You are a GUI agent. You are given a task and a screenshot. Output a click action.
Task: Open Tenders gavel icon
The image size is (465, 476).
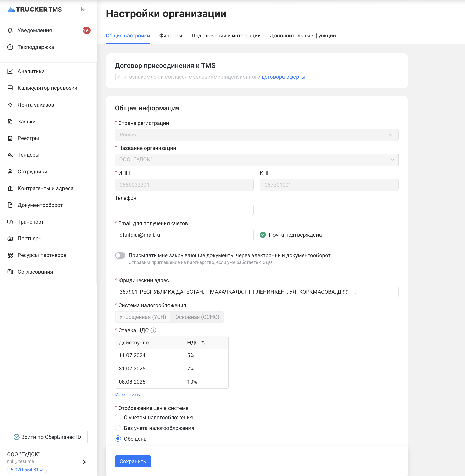coord(10,155)
